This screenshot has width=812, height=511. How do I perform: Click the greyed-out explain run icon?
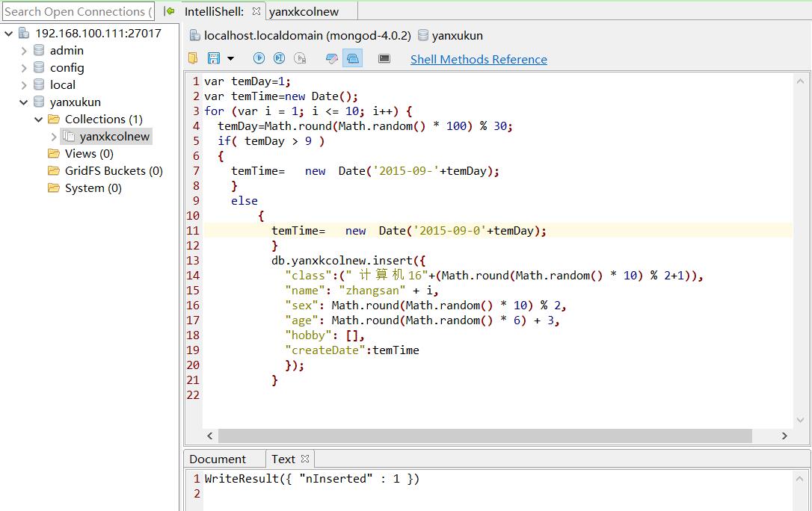[x=300, y=58]
